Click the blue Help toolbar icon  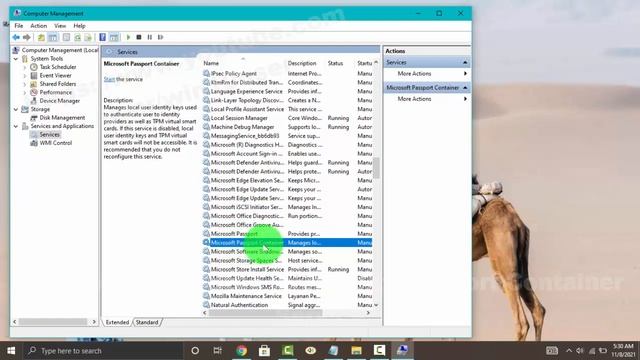102,37
